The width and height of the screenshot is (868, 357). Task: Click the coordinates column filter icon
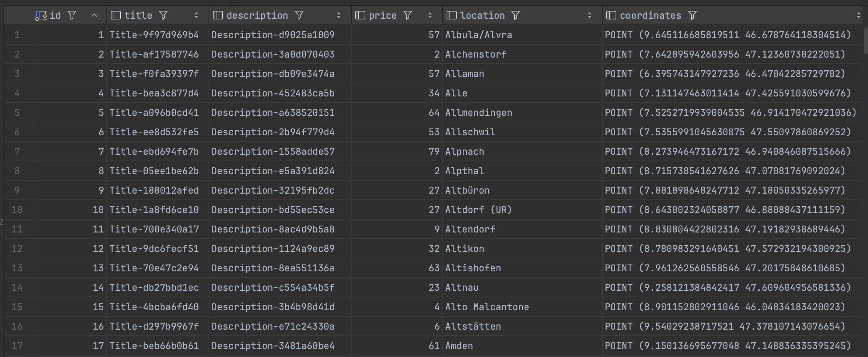(x=692, y=15)
